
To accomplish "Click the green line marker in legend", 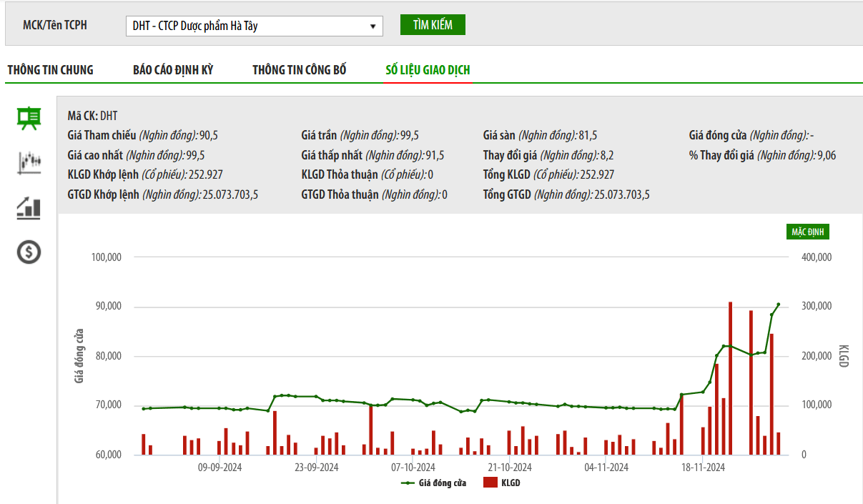I will pyautogui.click(x=408, y=483).
